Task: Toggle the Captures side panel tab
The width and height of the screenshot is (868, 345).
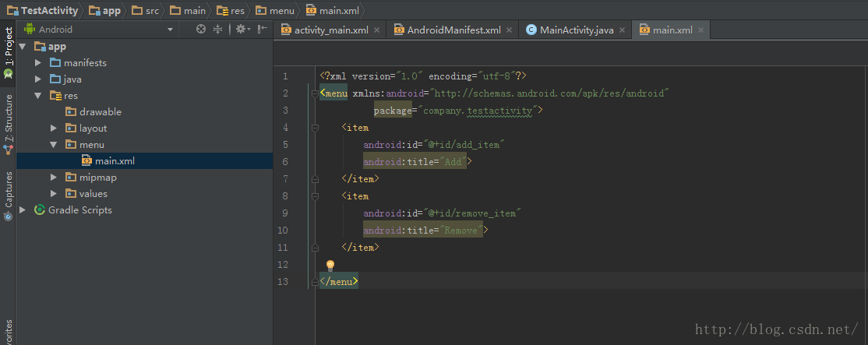Action: point(8,195)
